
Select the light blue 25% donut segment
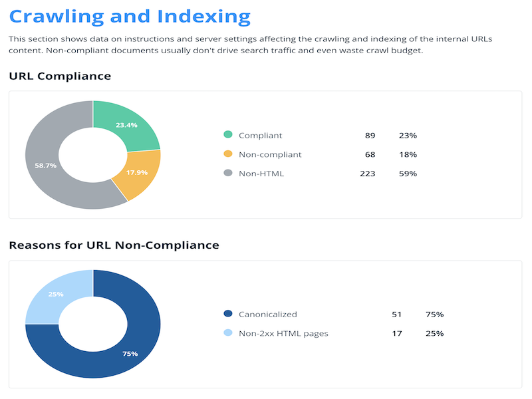point(56,295)
